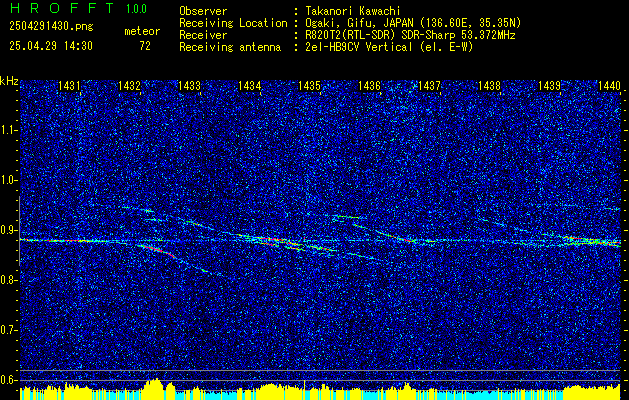Click the 0.8 frequency axis label
This screenshot has width=629, height=400.
9,280
